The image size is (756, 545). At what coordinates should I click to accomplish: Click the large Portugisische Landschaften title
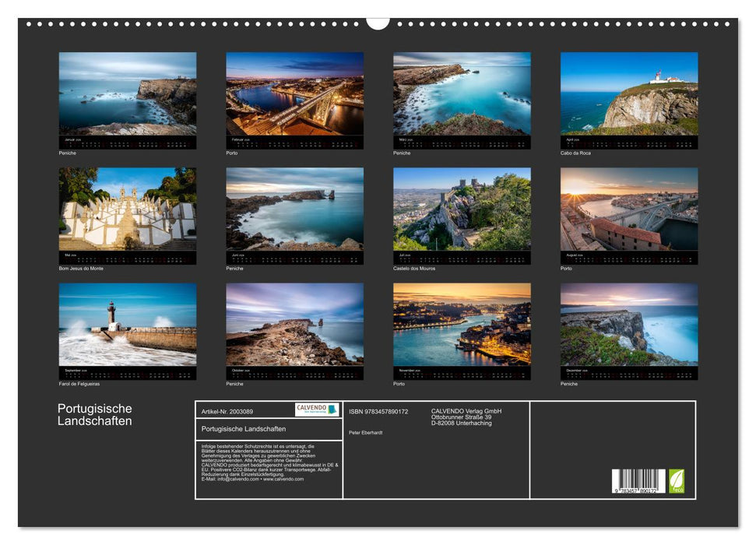click(x=95, y=415)
